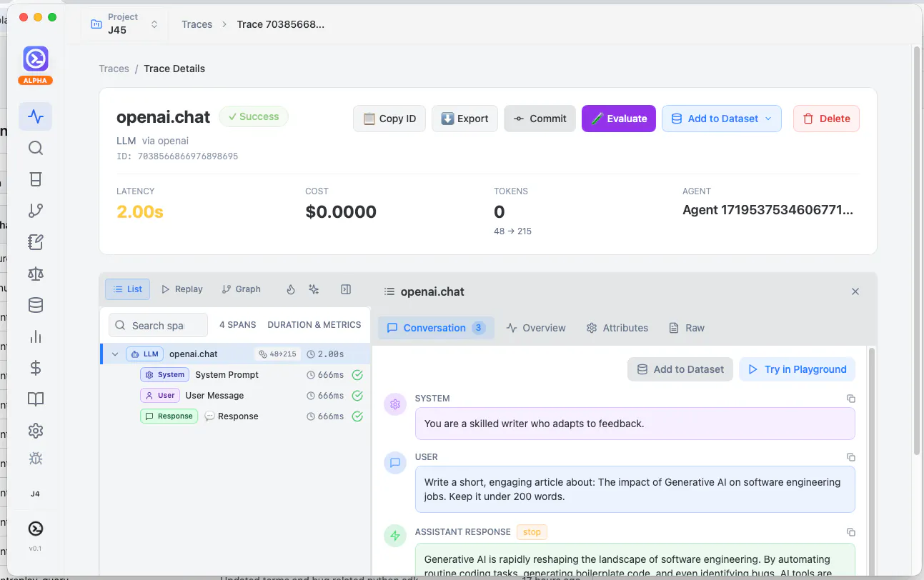Screen dimensions: 924x580
Task: Click the 2.00s latency value
Action: [140, 211]
